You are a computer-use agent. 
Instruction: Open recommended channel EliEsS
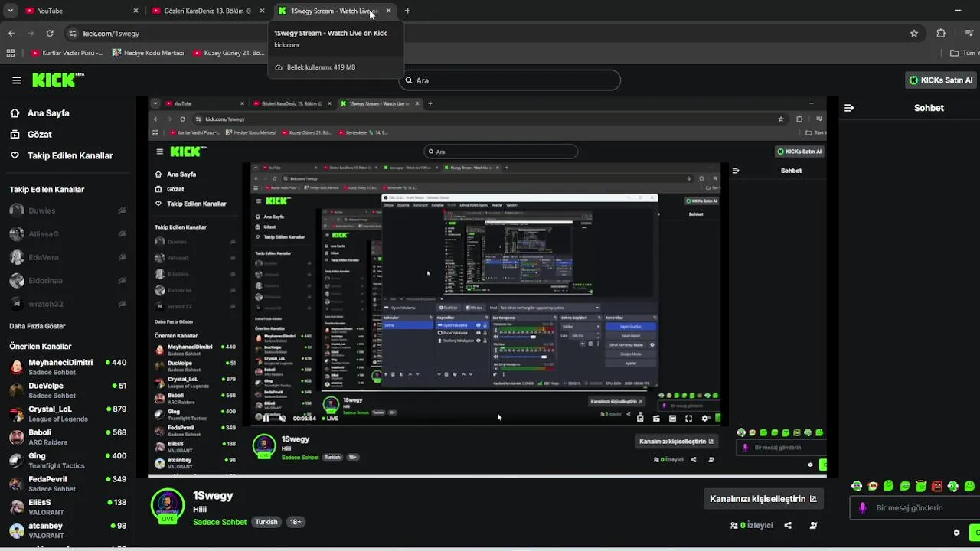point(67,507)
